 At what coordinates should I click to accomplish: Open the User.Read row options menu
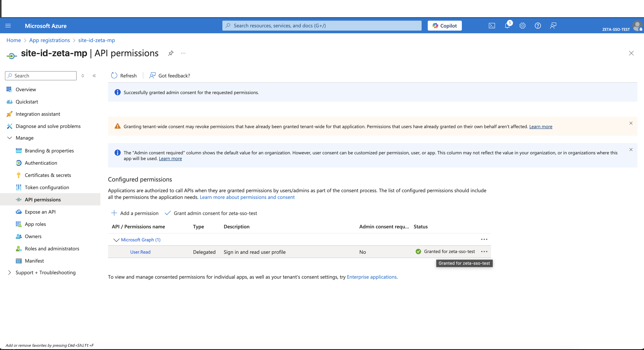(x=484, y=252)
